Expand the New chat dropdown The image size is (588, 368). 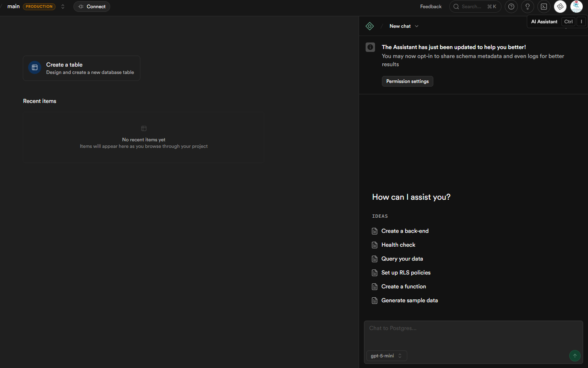(x=404, y=26)
